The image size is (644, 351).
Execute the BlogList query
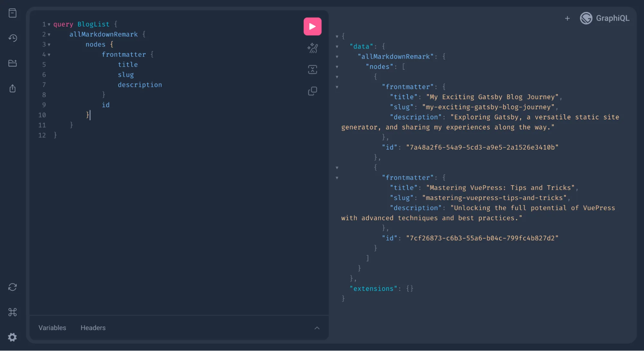(x=312, y=26)
